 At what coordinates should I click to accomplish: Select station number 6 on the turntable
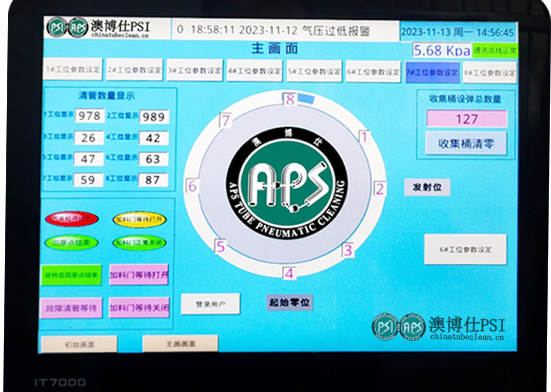[x=192, y=186]
